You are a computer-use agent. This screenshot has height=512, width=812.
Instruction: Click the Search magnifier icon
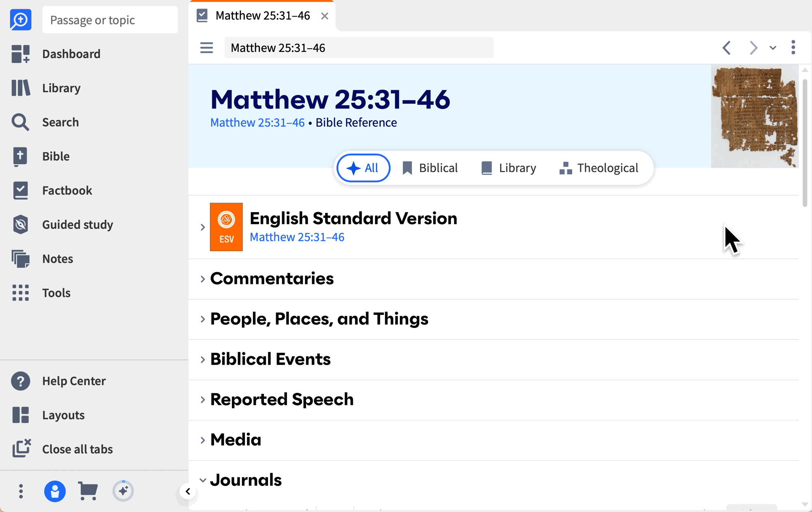[x=20, y=122]
